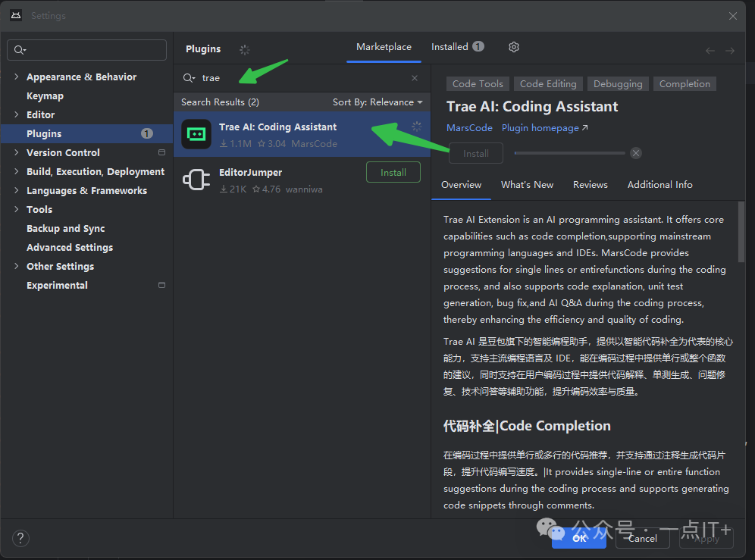755x560 pixels.
Task: Open the Additional Info tab
Action: 659,184
